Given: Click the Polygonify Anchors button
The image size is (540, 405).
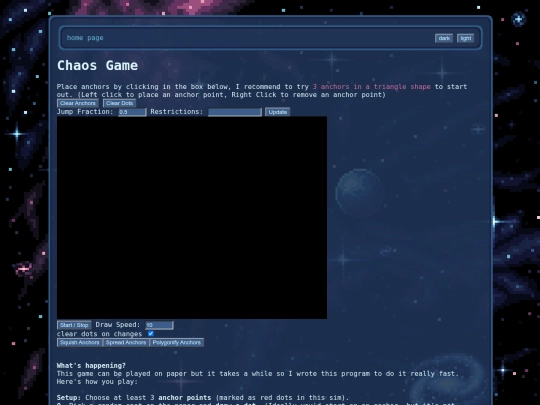Looking at the screenshot, I should tap(177, 343).
